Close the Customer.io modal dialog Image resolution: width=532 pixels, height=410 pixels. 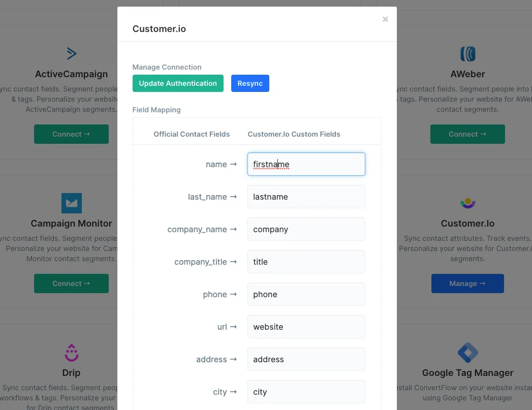coord(385,19)
